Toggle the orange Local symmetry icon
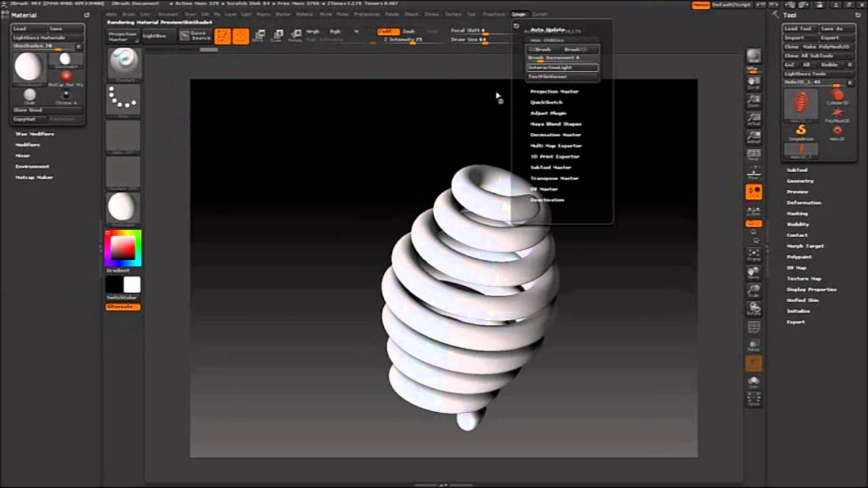This screenshot has width=868, height=488. (753, 192)
